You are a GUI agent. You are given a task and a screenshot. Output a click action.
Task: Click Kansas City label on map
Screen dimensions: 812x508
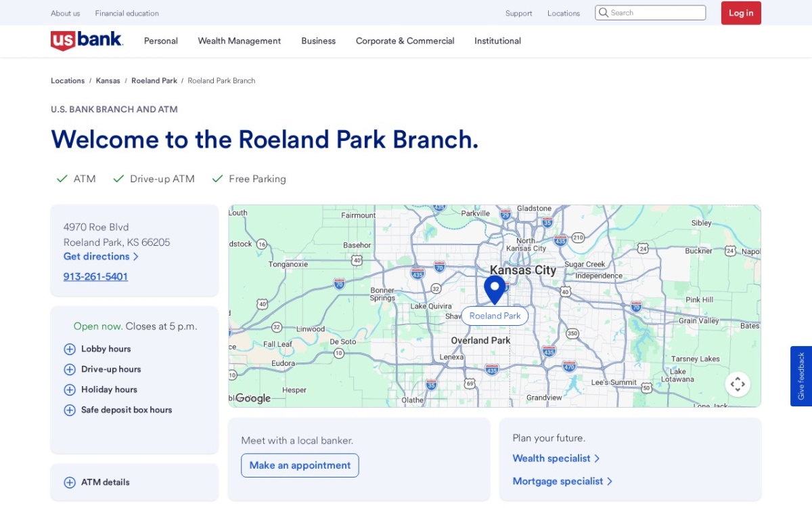coord(523,270)
